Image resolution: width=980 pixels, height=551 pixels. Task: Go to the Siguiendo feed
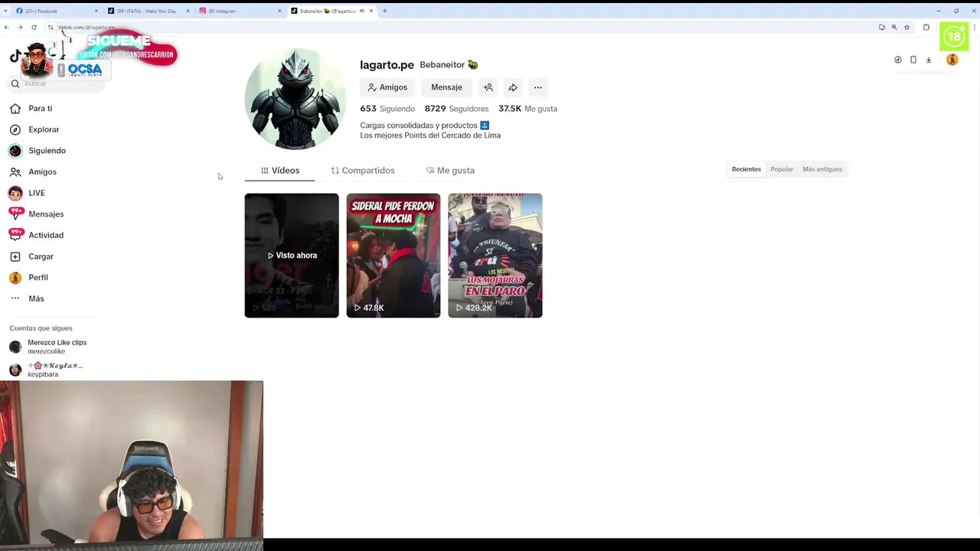tap(47, 151)
